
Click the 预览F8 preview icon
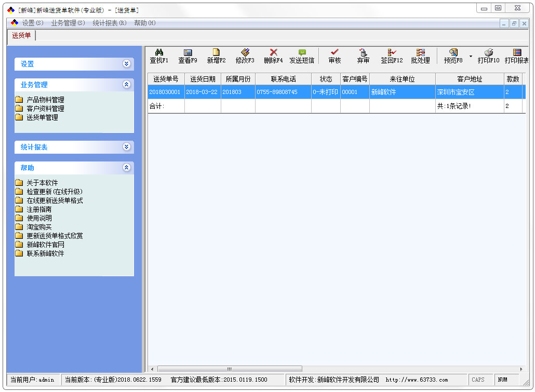[453, 52]
